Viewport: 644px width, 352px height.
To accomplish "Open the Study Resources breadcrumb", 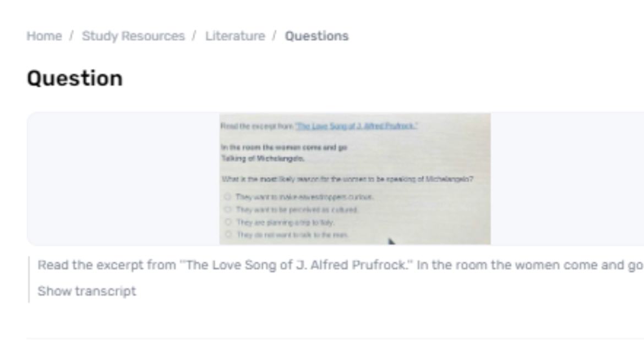I will [133, 36].
